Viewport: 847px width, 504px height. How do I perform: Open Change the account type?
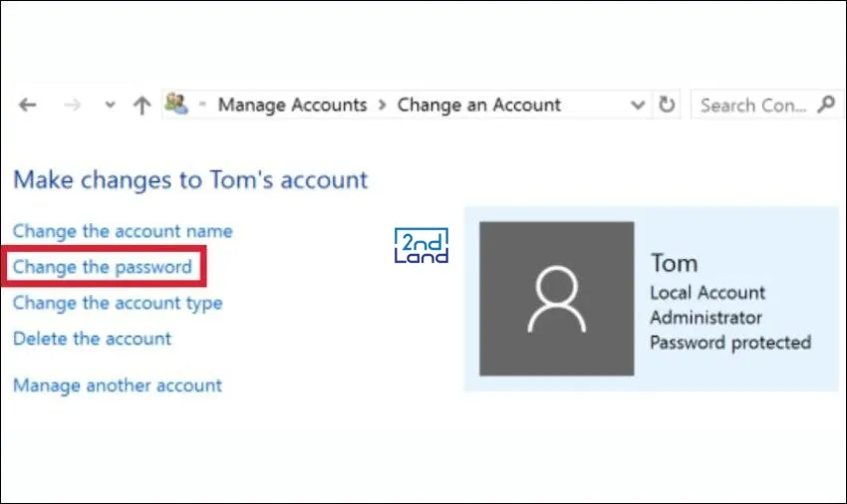click(118, 303)
